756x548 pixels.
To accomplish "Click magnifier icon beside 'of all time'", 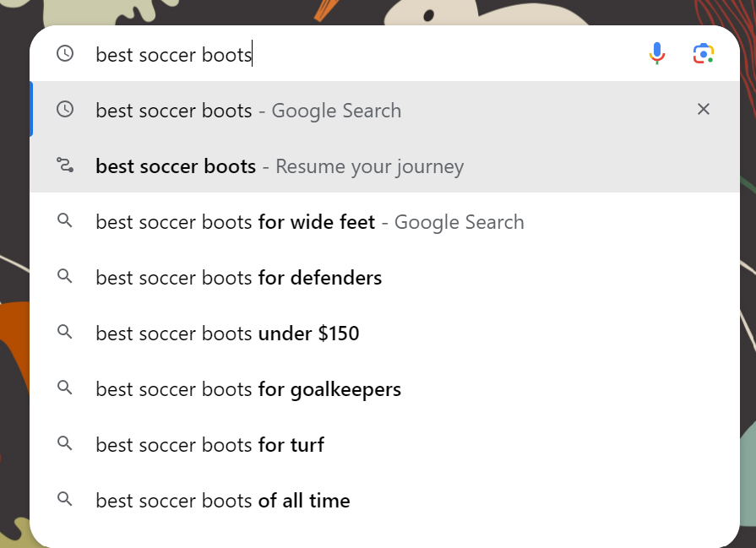I will (65, 500).
